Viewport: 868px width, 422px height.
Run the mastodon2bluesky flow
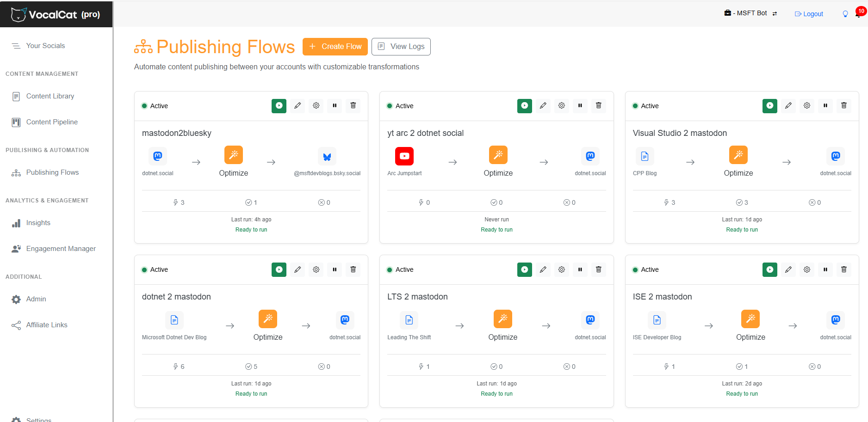pyautogui.click(x=279, y=106)
